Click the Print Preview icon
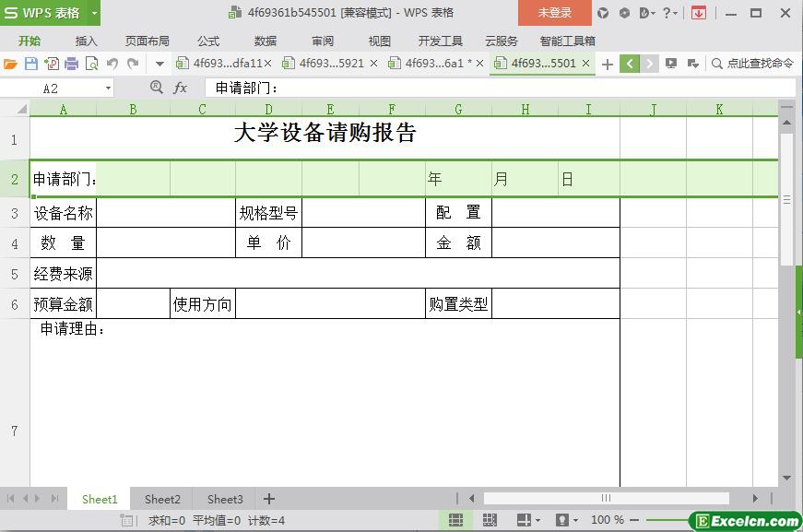Screen dimensions: 803x532 pyautogui.click(x=91, y=64)
